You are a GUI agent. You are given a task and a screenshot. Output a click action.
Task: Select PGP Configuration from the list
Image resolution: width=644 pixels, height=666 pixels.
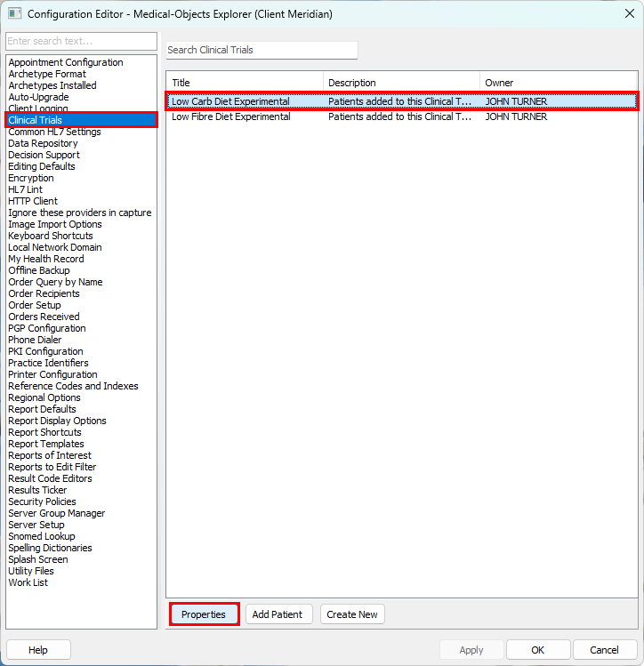[x=47, y=328]
